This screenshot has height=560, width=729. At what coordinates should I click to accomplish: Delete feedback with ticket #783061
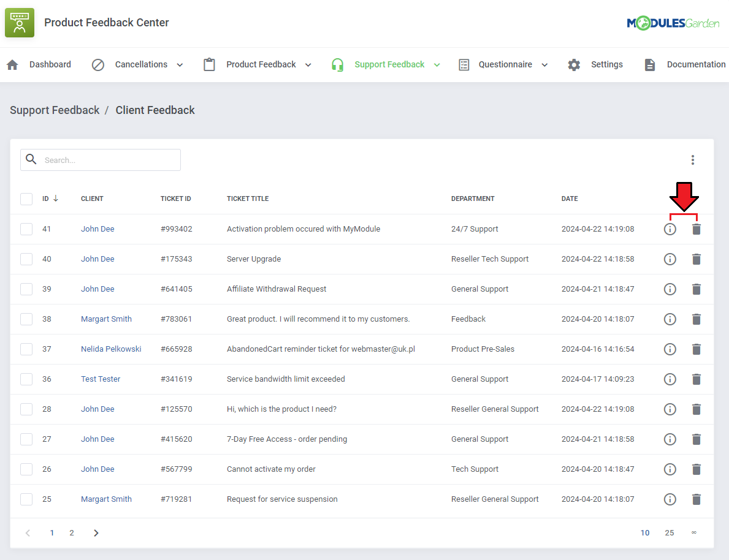click(696, 319)
